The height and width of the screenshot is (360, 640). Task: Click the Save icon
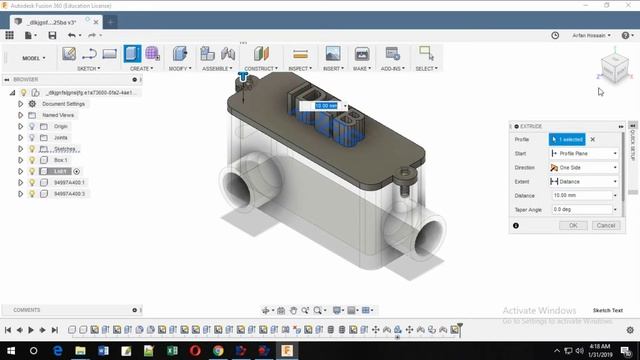coord(52,36)
